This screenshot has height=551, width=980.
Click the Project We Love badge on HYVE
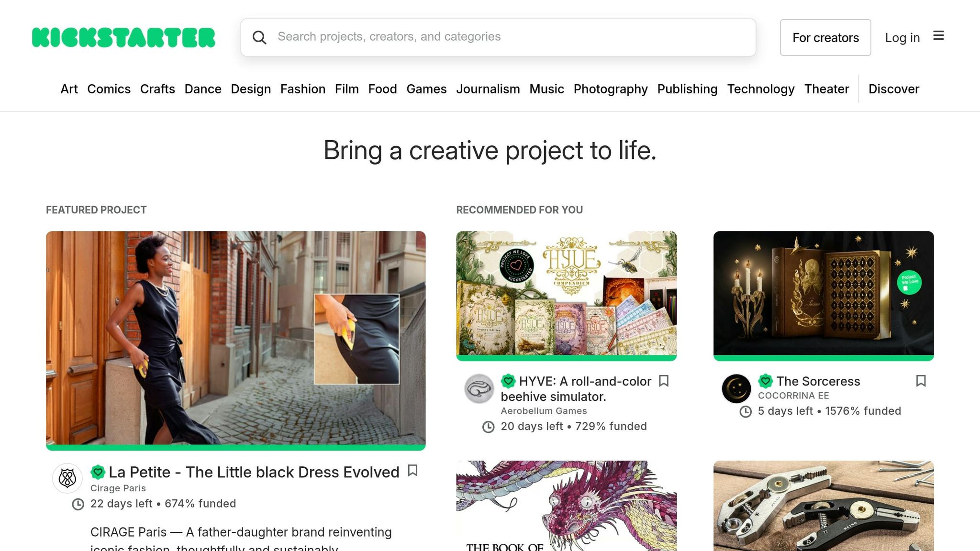(x=507, y=381)
